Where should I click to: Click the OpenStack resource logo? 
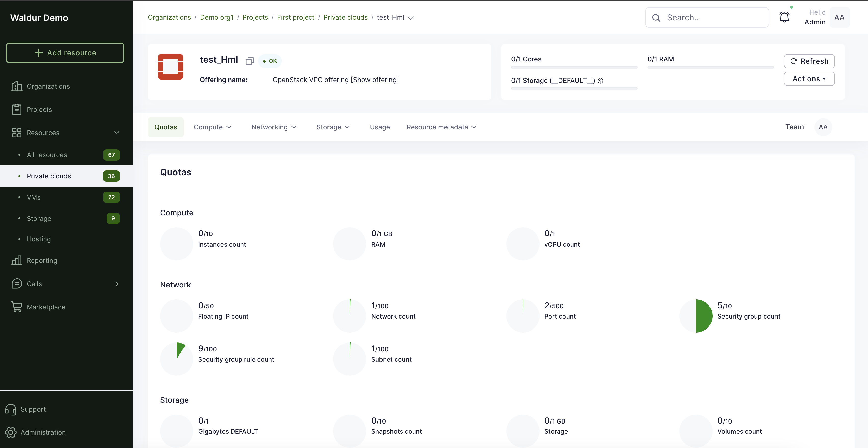coord(170,67)
